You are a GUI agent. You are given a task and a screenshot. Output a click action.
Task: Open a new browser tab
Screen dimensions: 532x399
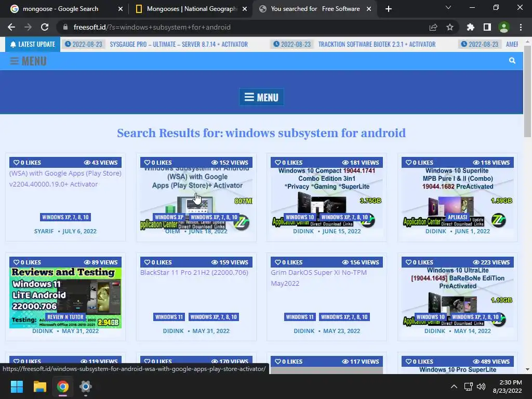[389, 9]
